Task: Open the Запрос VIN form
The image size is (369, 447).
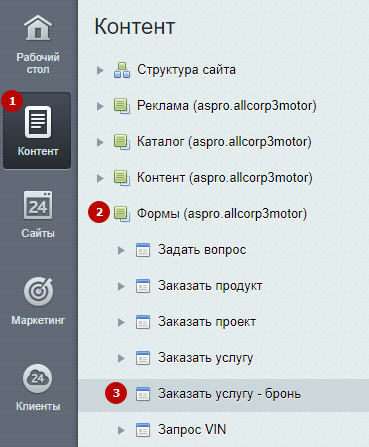Action: pyautogui.click(x=192, y=429)
